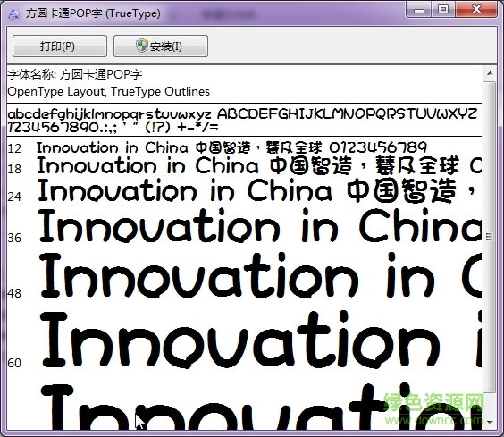The height and width of the screenshot is (437, 504).
Task: Minimize the font preview window
Action: tap(418, 10)
